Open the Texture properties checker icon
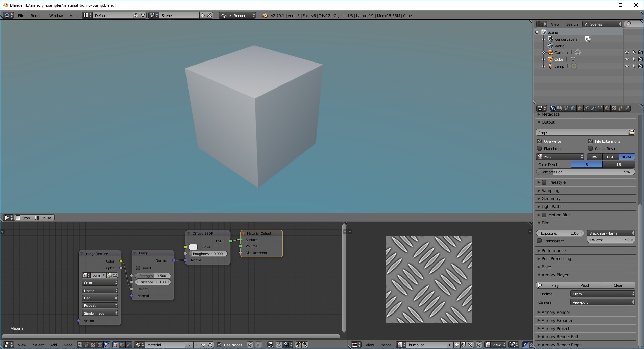The image size is (644, 349). [x=614, y=108]
